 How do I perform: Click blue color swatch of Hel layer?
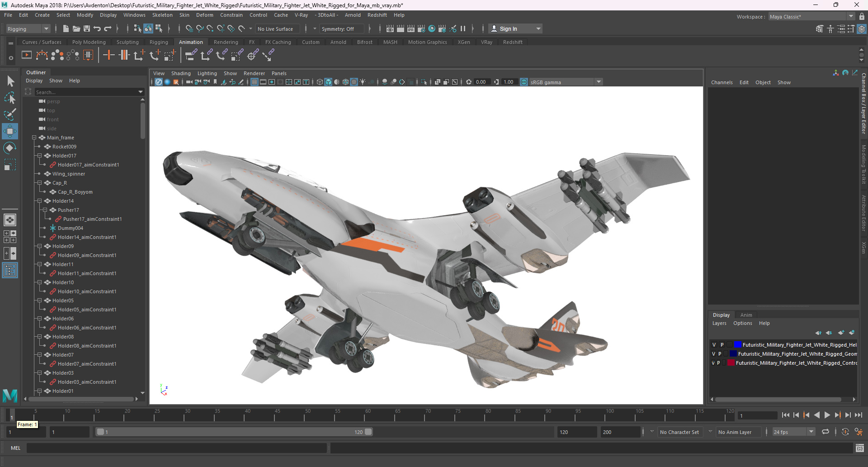coord(737,345)
